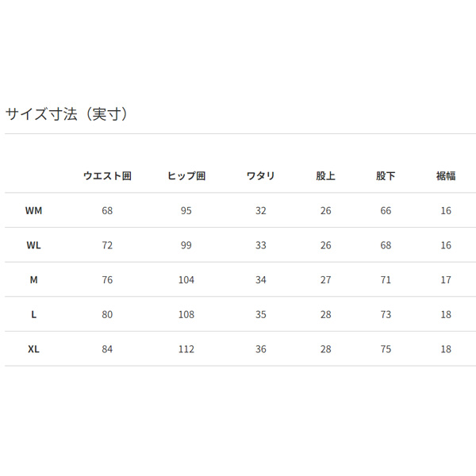This screenshot has height=476, width=476.
Task: Click the 股上 column header
Action: 325,176
